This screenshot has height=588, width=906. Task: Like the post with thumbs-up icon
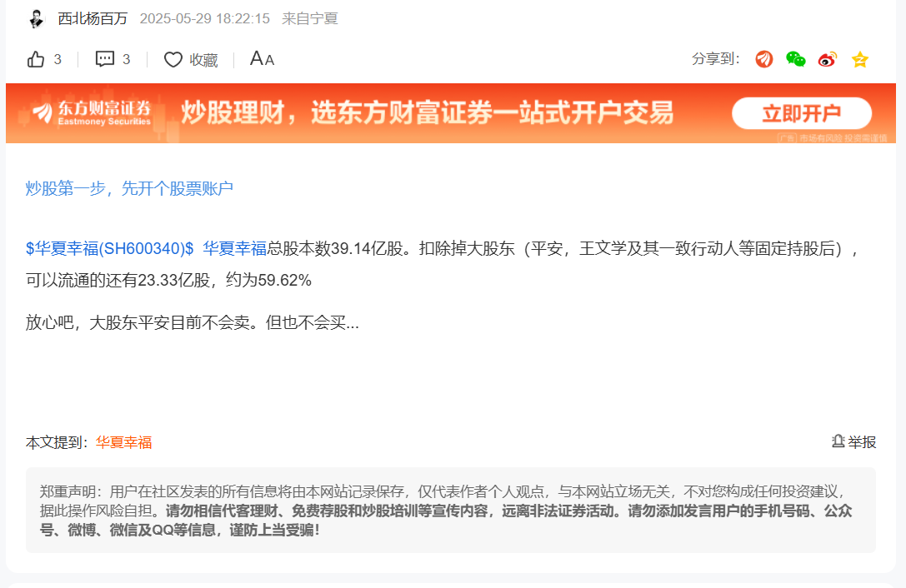36,59
